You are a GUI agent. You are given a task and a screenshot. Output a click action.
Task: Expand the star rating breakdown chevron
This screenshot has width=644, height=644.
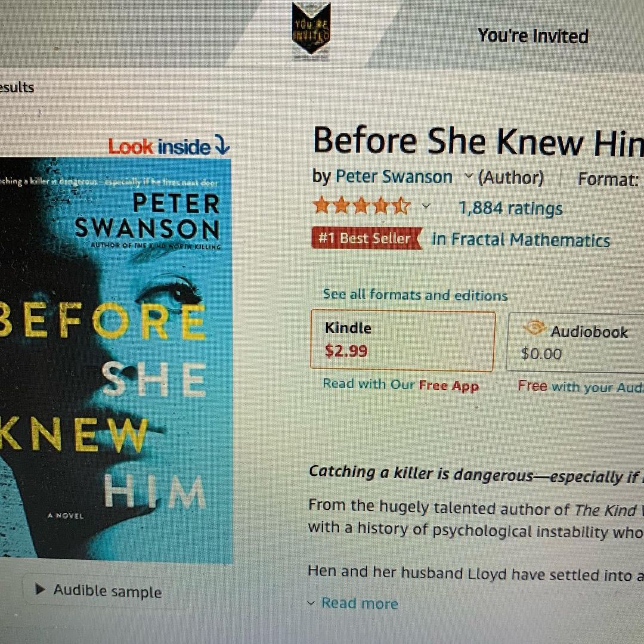(x=426, y=206)
